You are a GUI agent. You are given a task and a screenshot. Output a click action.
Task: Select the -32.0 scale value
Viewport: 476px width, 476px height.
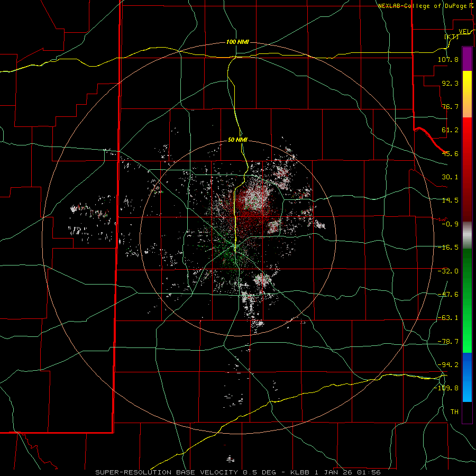[x=448, y=271]
